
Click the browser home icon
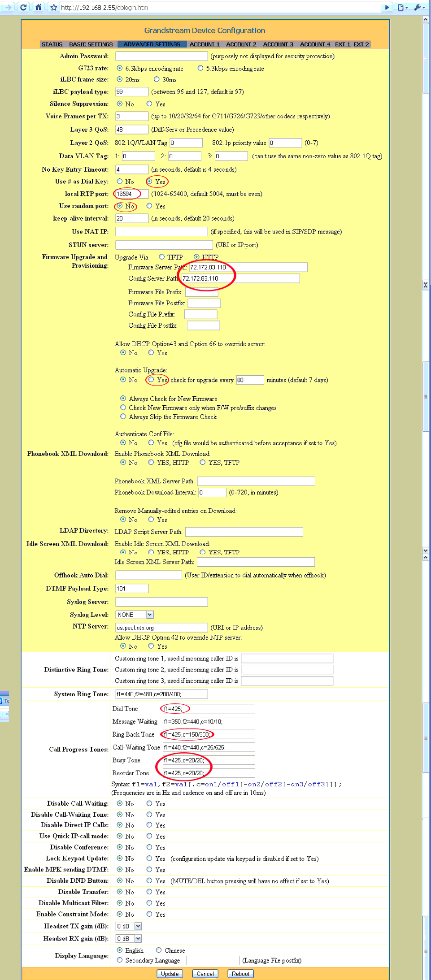tap(39, 7)
